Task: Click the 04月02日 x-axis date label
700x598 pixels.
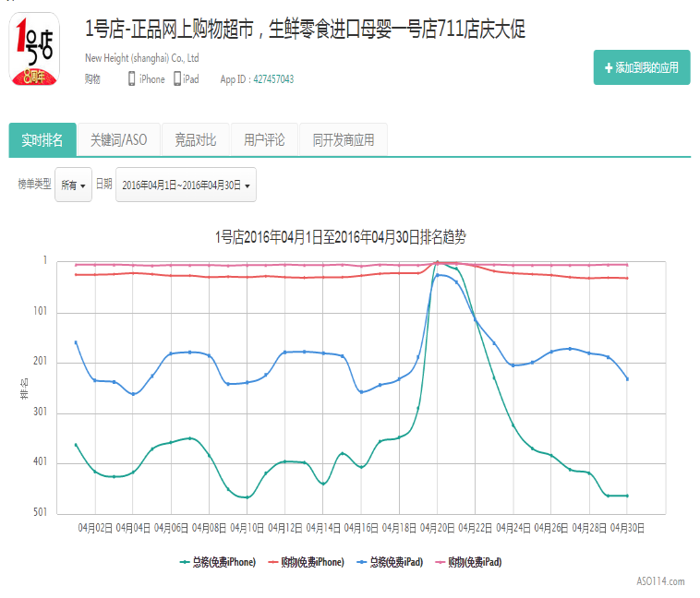Action: pyautogui.click(x=95, y=528)
